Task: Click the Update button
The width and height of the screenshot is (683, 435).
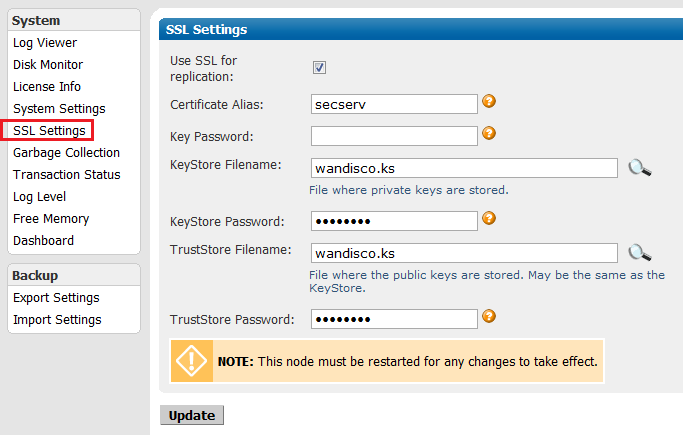Action: [192, 415]
